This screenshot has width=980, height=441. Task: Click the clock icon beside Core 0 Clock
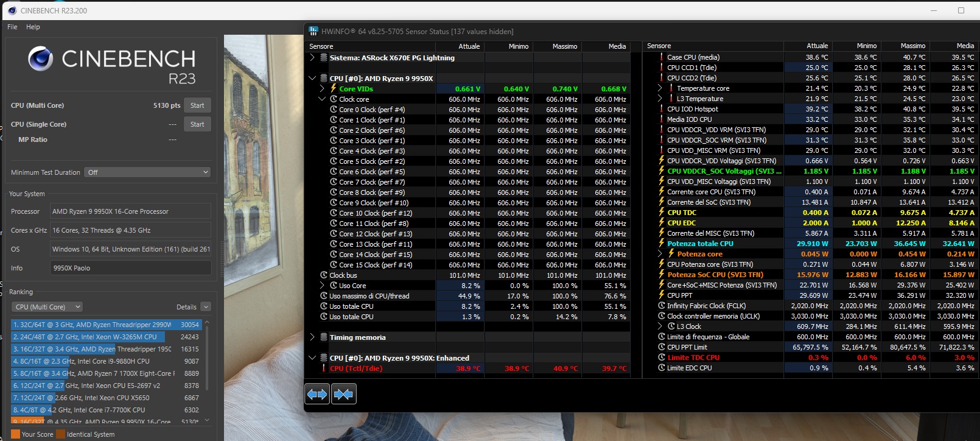coord(334,110)
